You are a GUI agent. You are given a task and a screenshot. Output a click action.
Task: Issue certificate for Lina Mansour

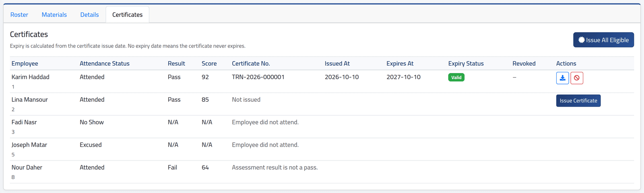pyautogui.click(x=578, y=101)
